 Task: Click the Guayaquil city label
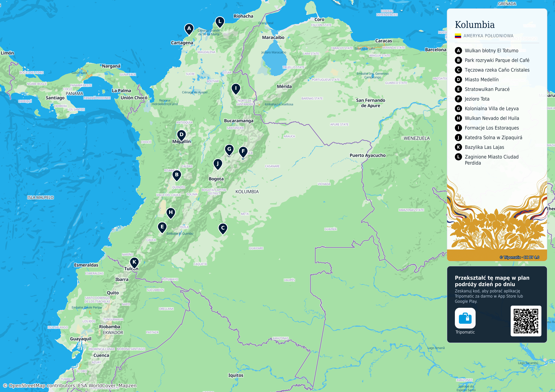pos(80,339)
